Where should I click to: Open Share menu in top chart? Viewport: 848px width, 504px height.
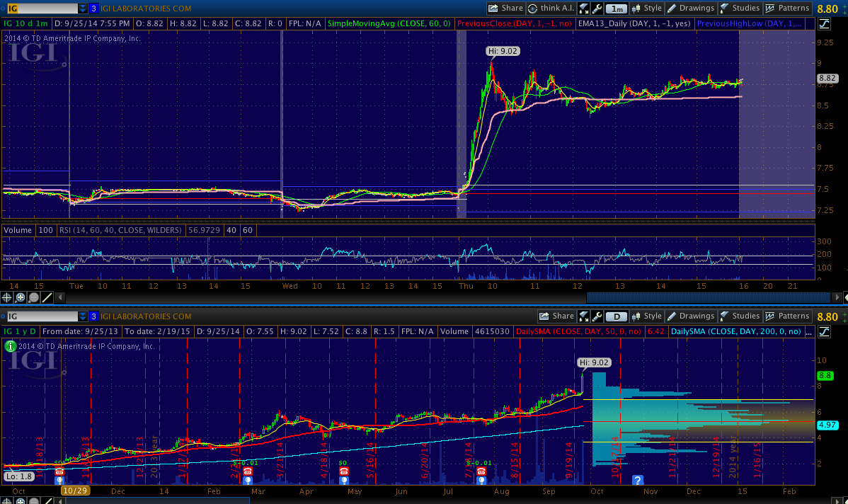pos(505,8)
